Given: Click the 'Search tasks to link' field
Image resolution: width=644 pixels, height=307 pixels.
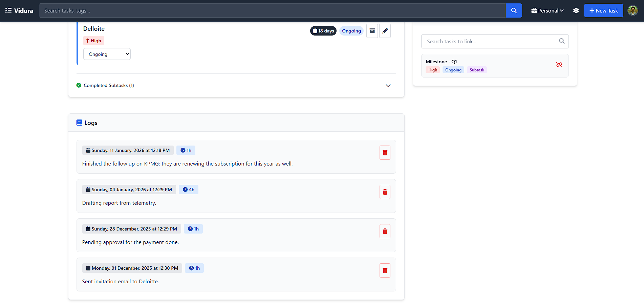Looking at the screenshot, I should pos(488,41).
